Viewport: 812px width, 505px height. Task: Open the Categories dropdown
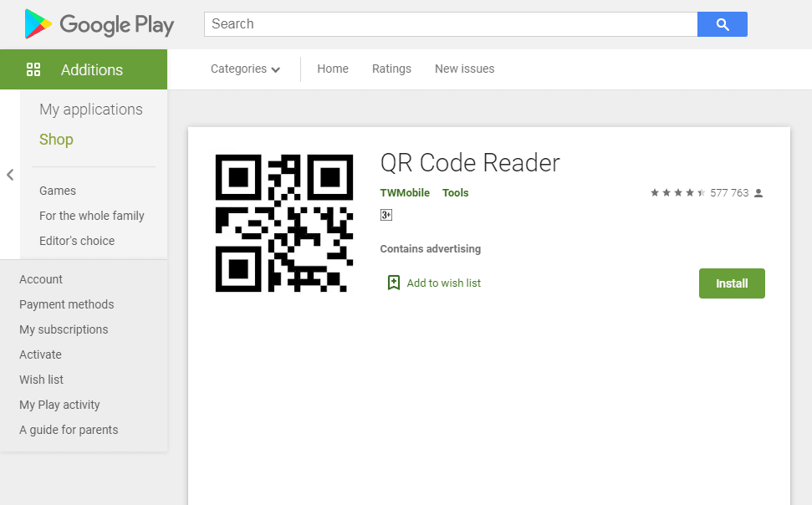(245, 69)
